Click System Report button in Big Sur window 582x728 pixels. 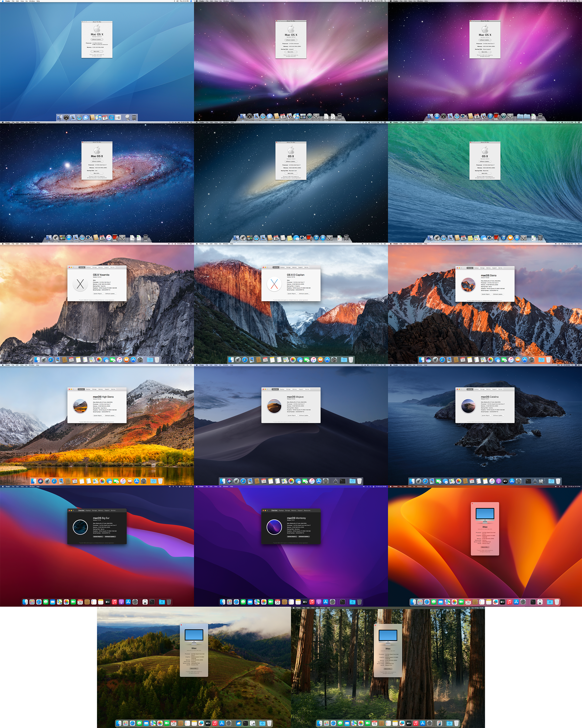98,537
